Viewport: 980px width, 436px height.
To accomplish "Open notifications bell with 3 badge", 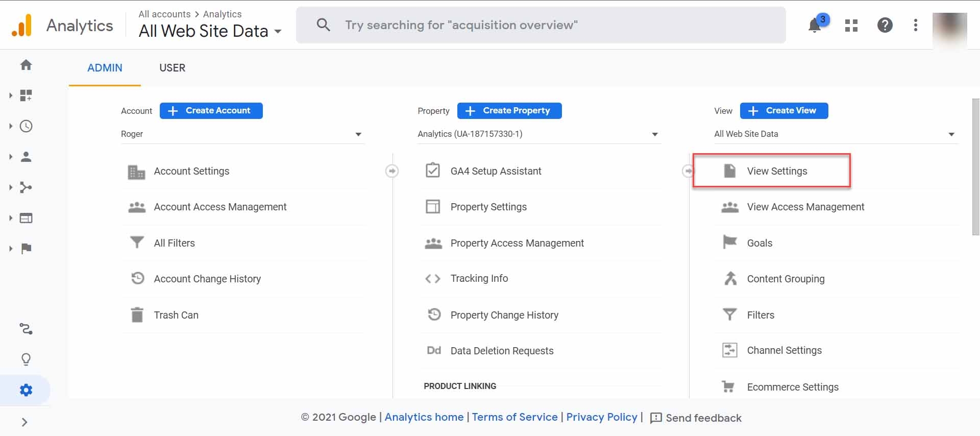I will (816, 25).
